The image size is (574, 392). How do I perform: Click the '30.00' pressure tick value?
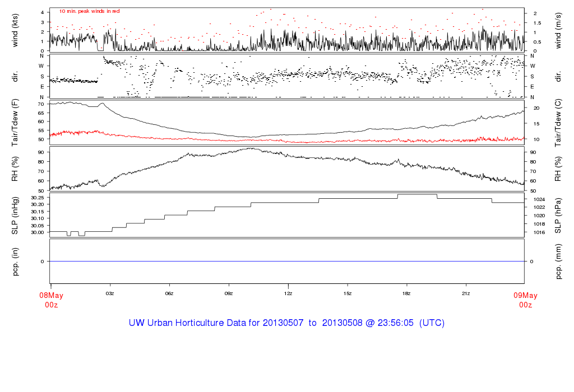pos(38,232)
